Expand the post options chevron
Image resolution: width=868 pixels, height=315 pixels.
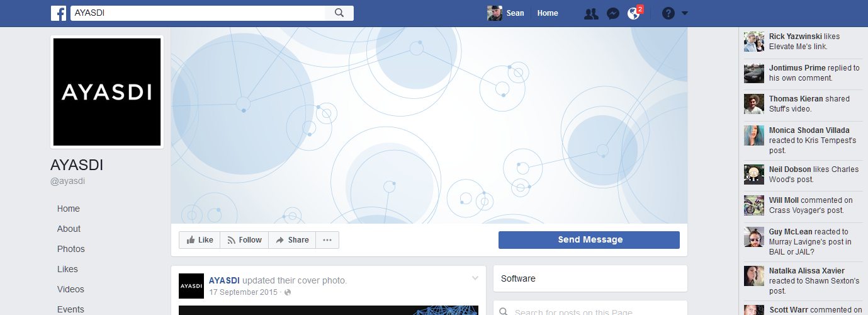(x=475, y=278)
